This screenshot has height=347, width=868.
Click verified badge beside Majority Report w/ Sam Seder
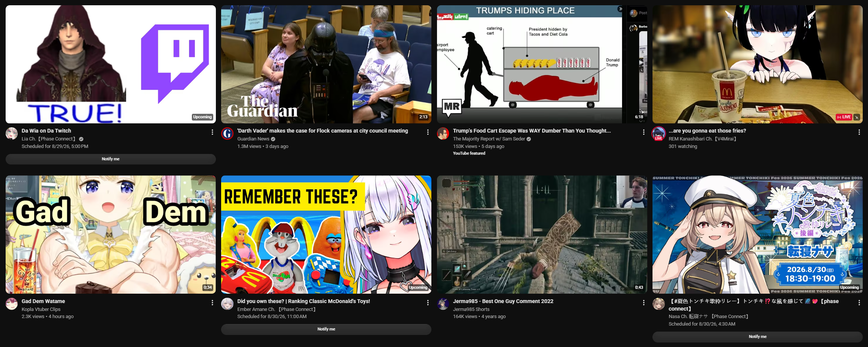pyautogui.click(x=529, y=139)
